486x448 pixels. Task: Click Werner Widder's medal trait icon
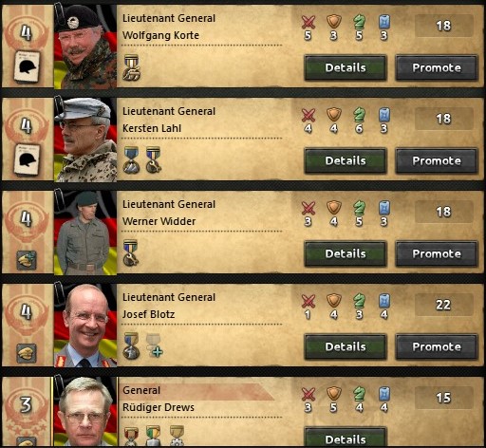point(131,252)
